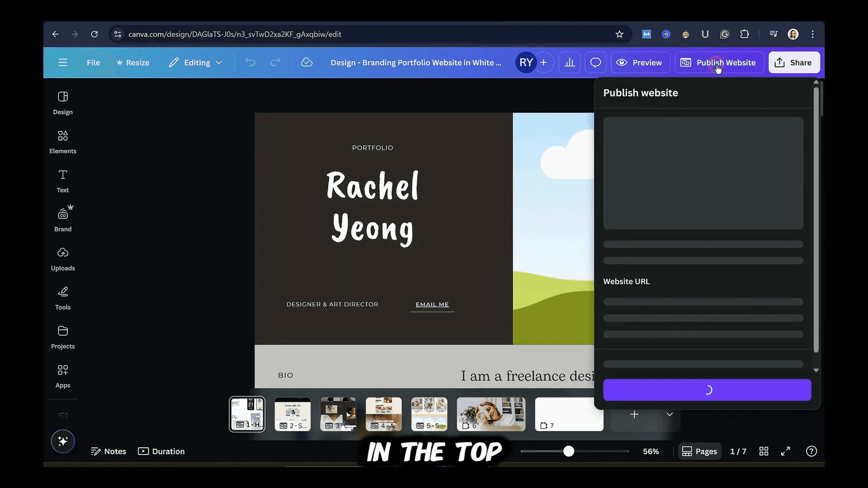Open the Share button
868x488 pixels.
[794, 62]
